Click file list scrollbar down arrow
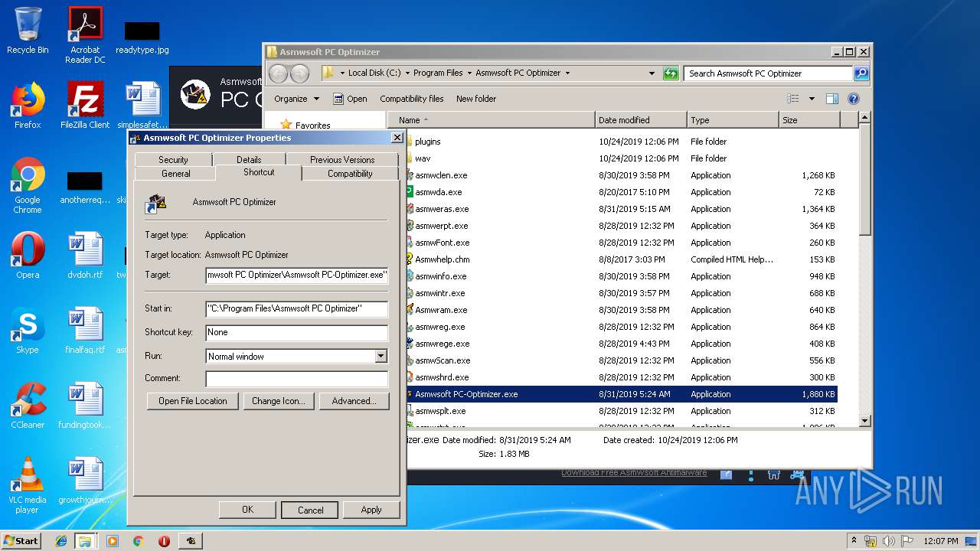The image size is (980, 551). point(864,420)
